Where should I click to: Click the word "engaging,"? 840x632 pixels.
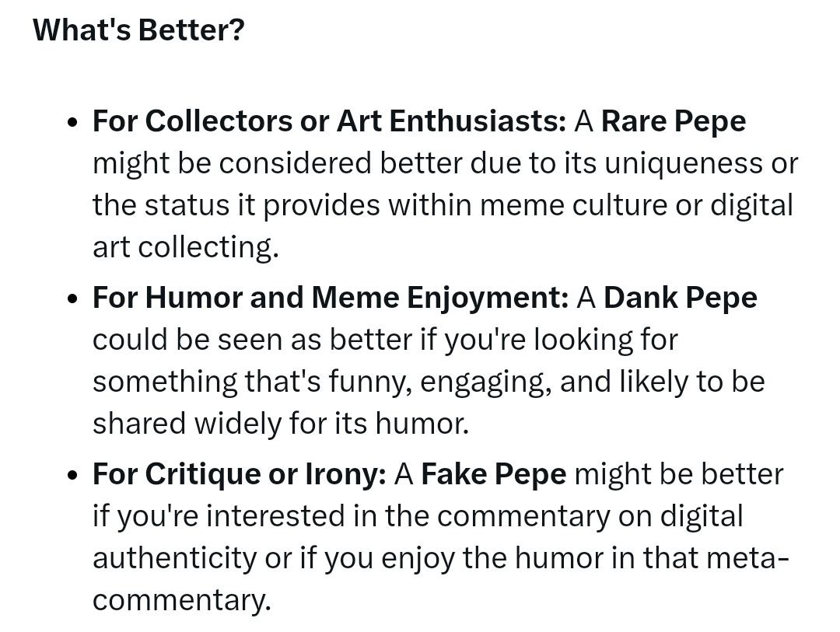tap(486, 382)
